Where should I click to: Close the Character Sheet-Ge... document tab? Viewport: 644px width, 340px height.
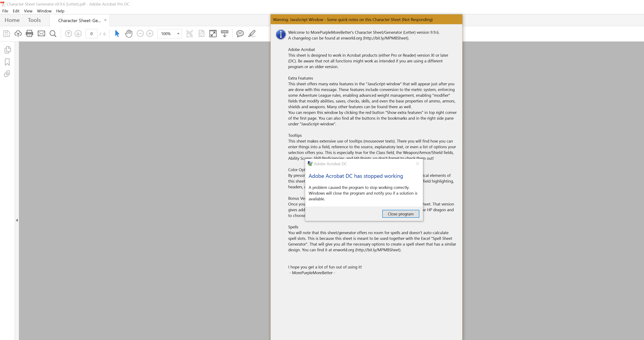tap(105, 20)
